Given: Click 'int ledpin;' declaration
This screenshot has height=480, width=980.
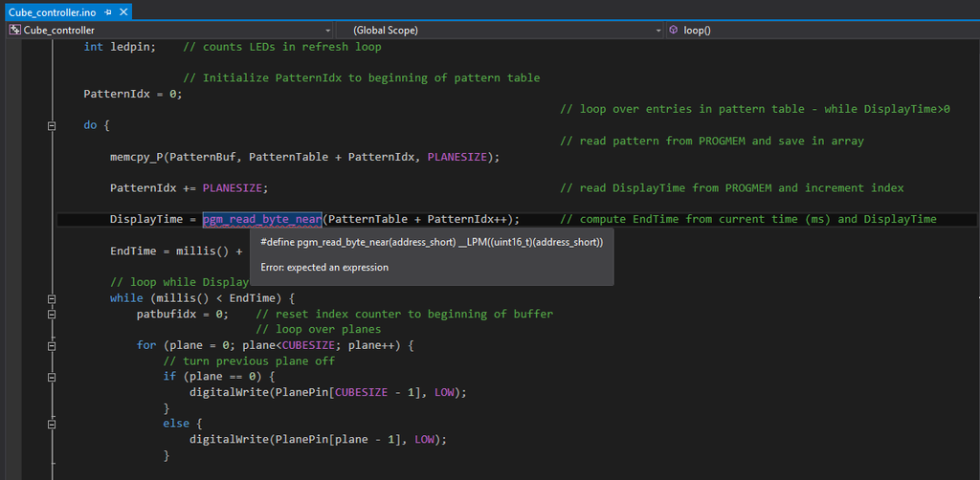Looking at the screenshot, I should click(x=120, y=47).
